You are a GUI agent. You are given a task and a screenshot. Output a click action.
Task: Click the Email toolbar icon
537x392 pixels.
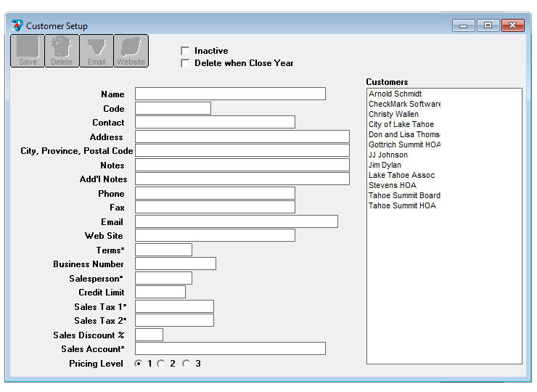pyautogui.click(x=97, y=51)
